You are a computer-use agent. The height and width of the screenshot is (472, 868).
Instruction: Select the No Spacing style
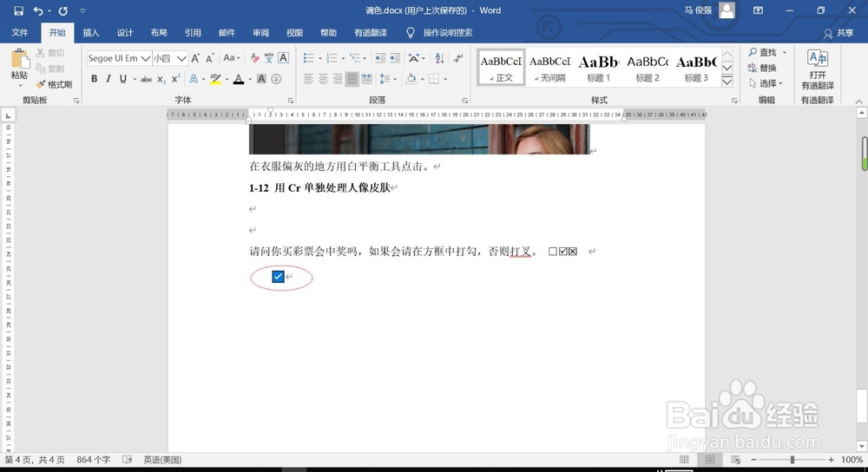click(549, 68)
